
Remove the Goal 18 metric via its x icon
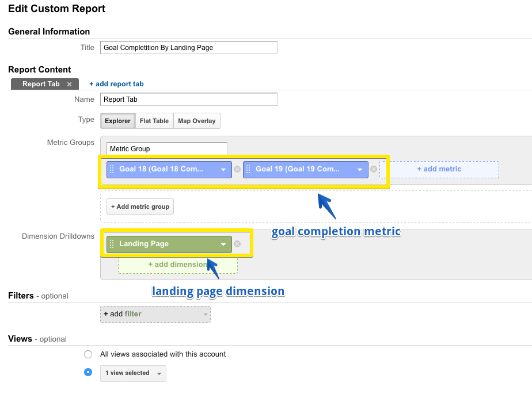tap(237, 169)
